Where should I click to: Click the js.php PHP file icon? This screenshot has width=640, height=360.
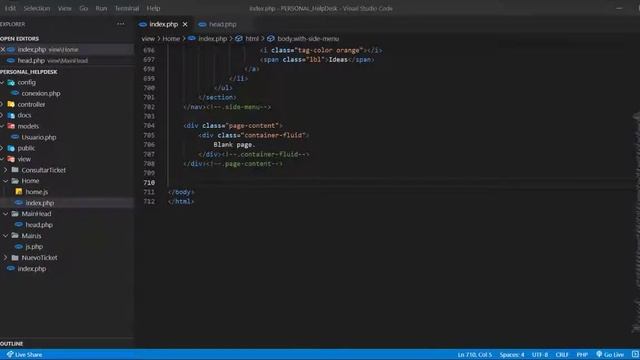[x=19, y=247]
